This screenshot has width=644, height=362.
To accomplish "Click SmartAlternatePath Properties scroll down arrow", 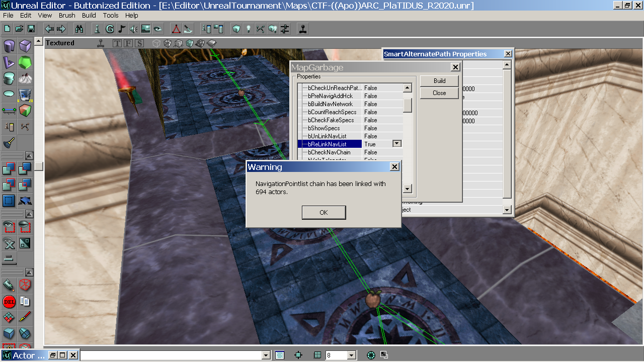I will click(x=507, y=210).
